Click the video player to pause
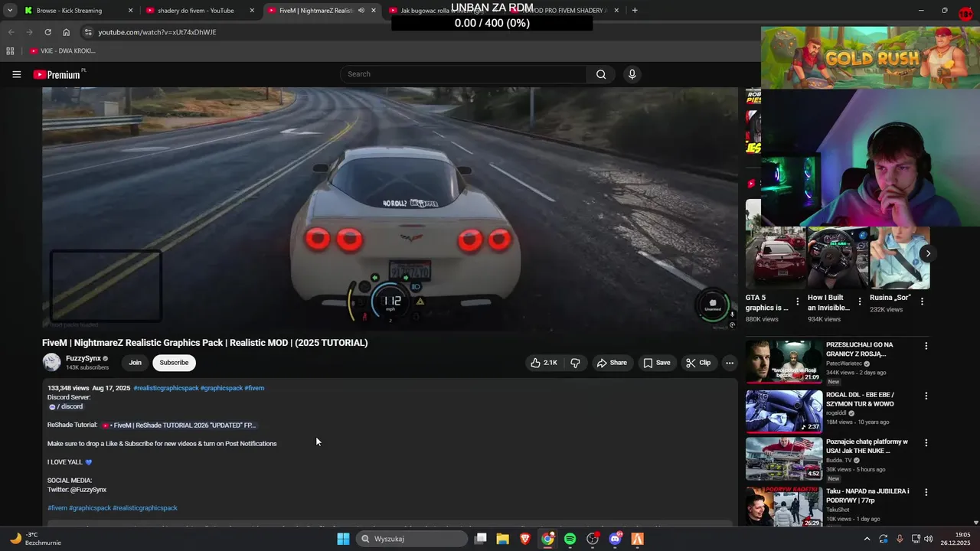The width and height of the screenshot is (980, 551). click(x=390, y=208)
